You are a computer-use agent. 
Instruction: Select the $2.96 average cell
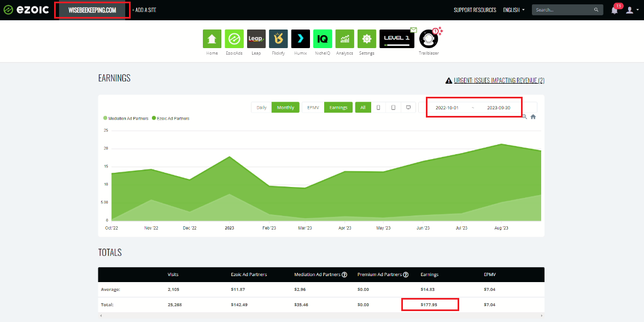coord(300,290)
